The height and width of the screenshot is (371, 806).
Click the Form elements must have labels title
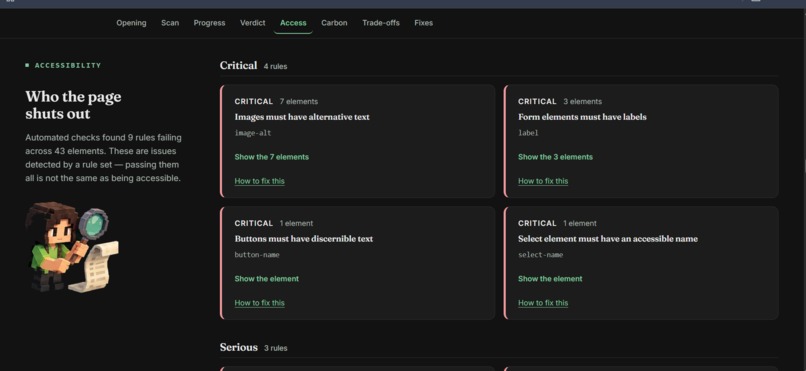point(582,117)
